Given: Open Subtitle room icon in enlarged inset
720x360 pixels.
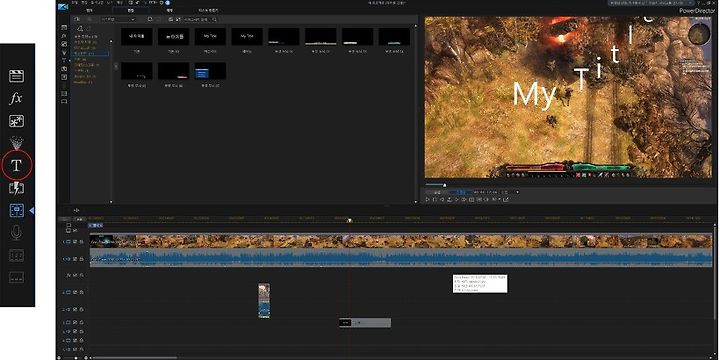Looking at the screenshot, I should [17, 277].
